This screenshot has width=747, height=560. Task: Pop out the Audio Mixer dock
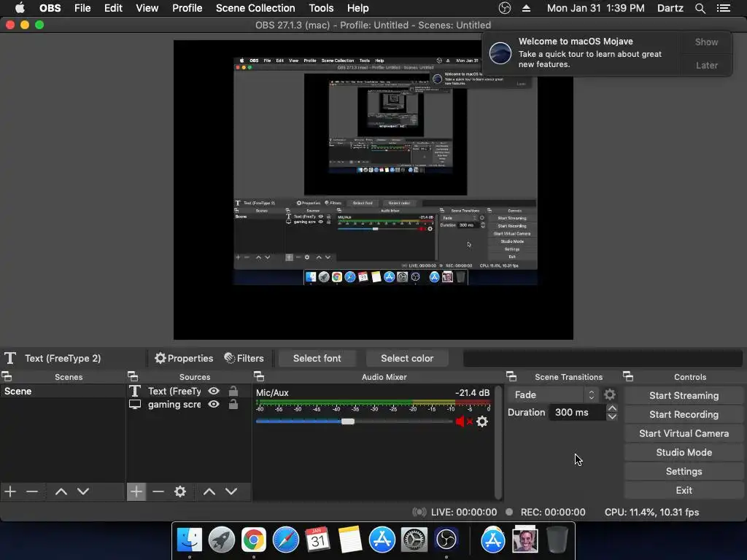259,377
